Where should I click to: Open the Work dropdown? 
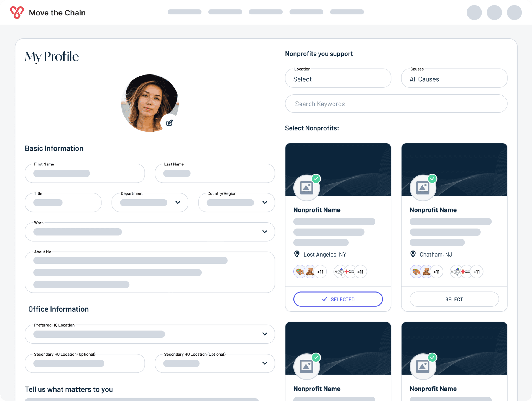click(x=150, y=232)
